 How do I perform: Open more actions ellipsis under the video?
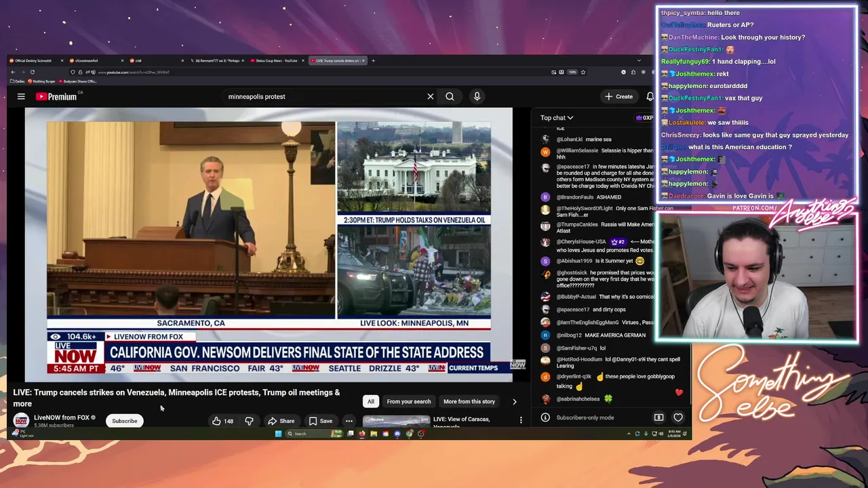pyautogui.click(x=349, y=421)
